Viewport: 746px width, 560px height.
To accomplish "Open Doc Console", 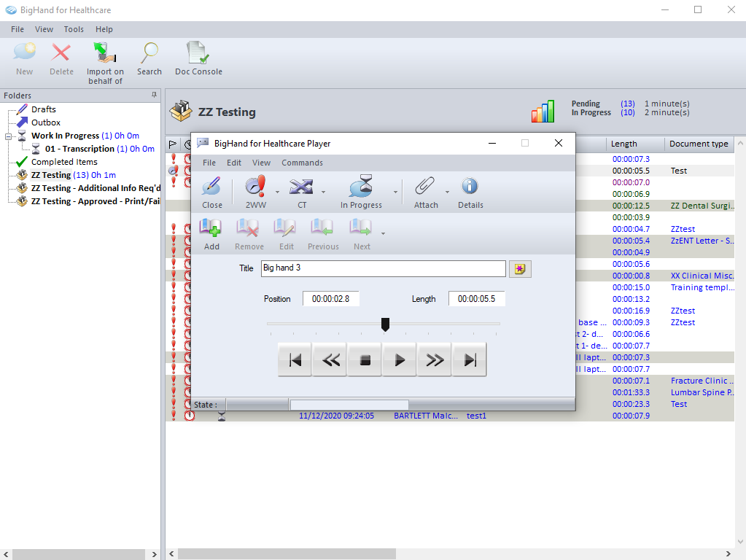I will click(x=198, y=58).
